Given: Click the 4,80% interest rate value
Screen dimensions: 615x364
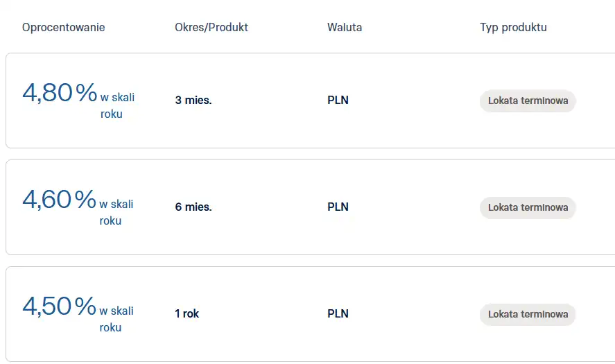Looking at the screenshot, I should pyautogui.click(x=60, y=93).
